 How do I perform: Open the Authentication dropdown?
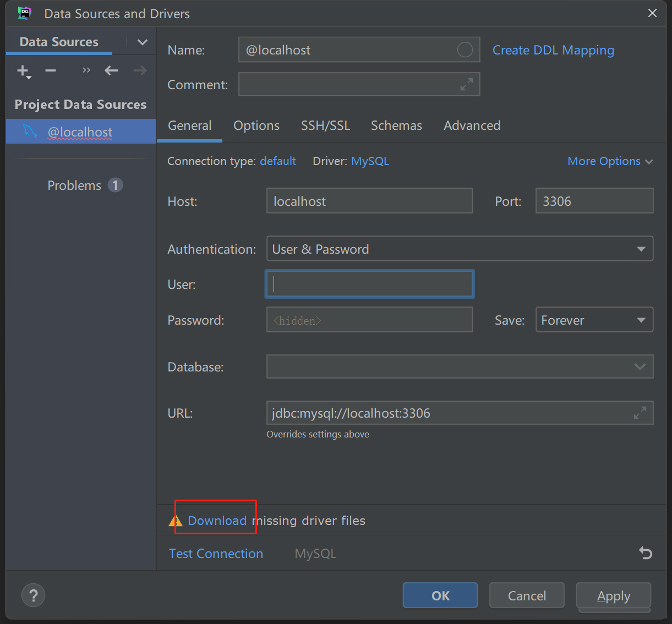pyautogui.click(x=460, y=249)
